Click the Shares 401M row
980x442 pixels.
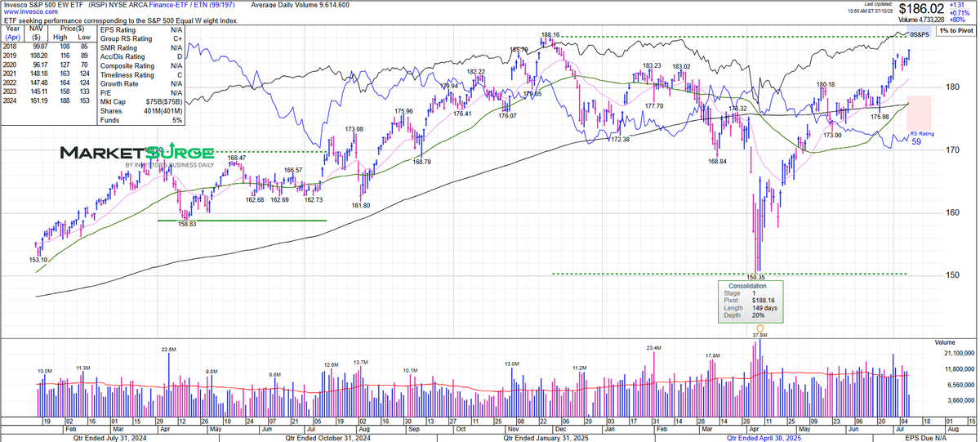[x=140, y=111]
